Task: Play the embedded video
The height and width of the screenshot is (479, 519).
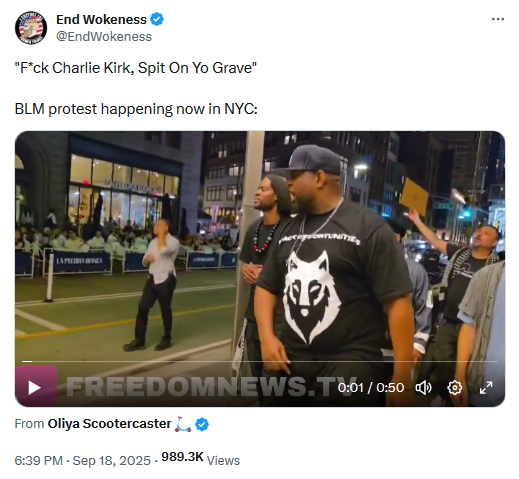Action: [x=36, y=387]
